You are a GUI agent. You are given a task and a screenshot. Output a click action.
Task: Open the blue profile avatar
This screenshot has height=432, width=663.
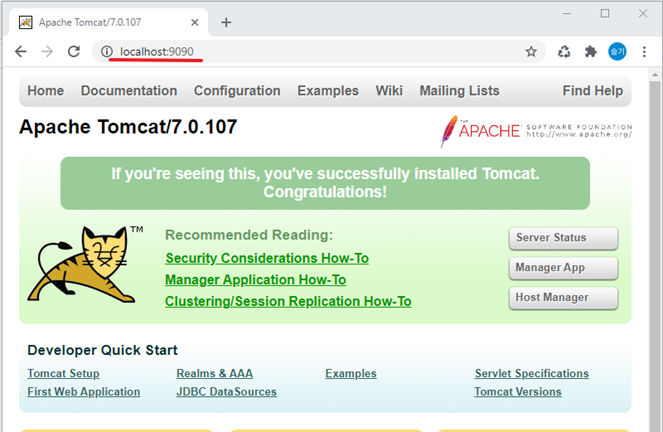point(617,52)
